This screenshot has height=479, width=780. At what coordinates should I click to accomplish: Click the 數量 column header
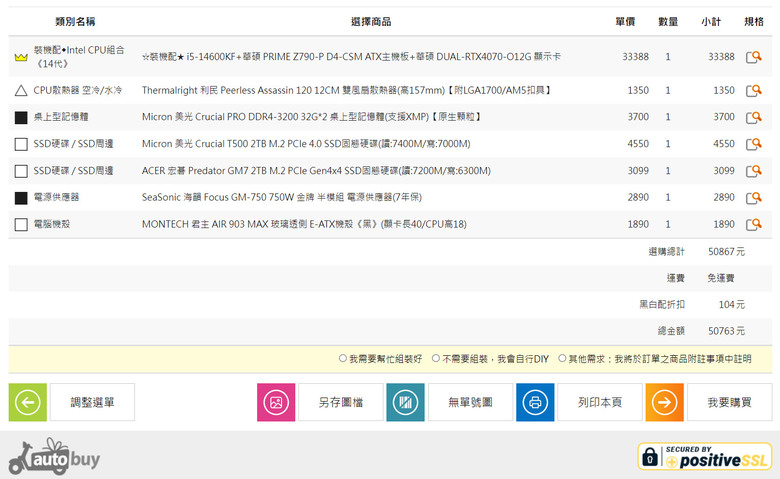pyautogui.click(x=668, y=21)
